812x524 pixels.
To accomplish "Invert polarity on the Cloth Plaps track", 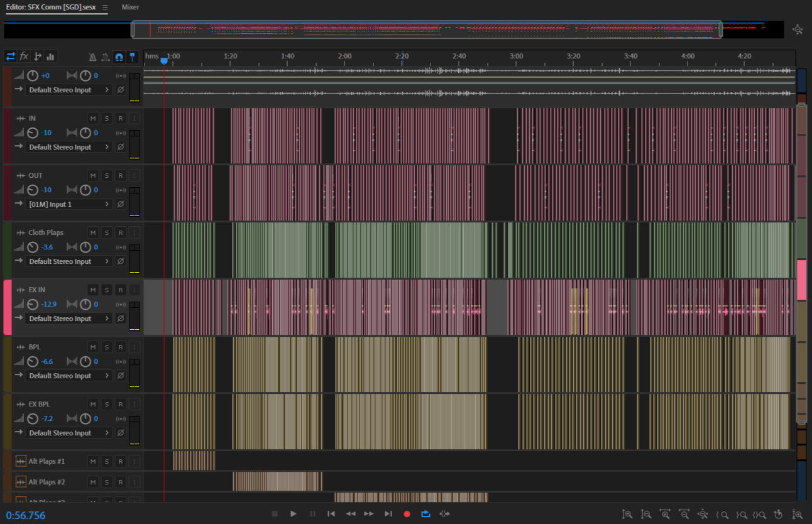I will pyautogui.click(x=121, y=261).
